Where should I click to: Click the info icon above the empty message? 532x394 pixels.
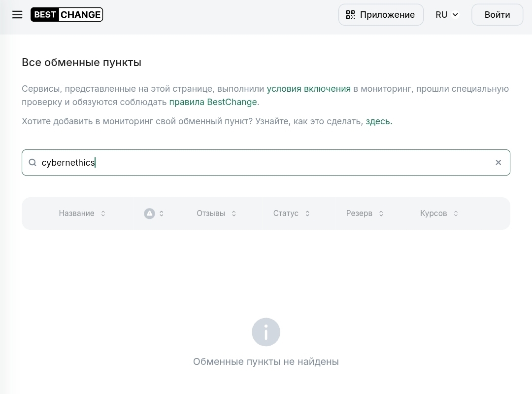[266, 332]
